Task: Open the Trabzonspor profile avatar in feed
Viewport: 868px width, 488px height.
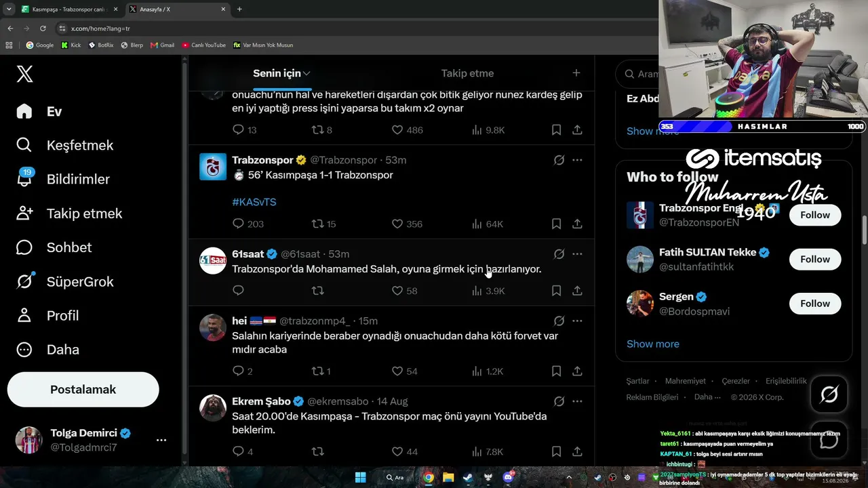Action: pyautogui.click(x=213, y=167)
